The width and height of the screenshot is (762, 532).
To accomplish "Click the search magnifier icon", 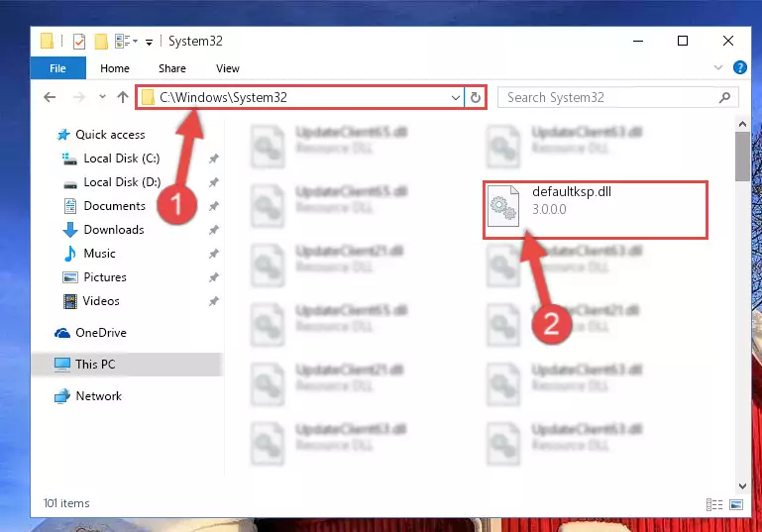I will (724, 98).
